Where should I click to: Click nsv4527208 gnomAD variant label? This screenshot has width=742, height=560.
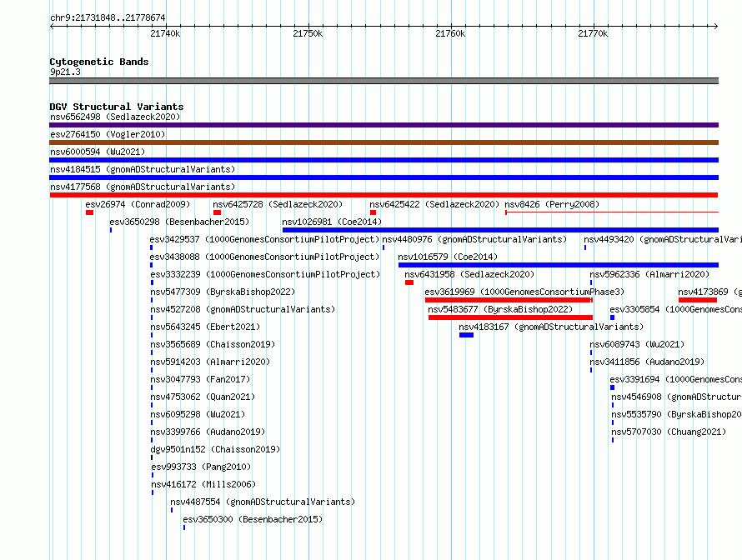coord(243,309)
